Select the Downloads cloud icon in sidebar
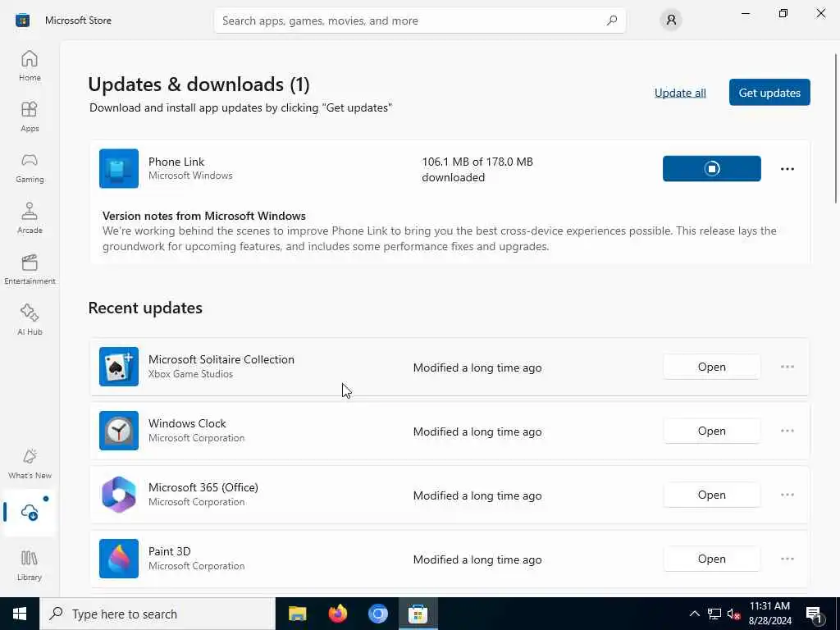 (30, 512)
